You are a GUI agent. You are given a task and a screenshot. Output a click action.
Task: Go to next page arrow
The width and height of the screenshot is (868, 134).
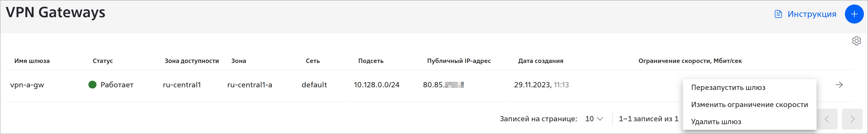852,119
